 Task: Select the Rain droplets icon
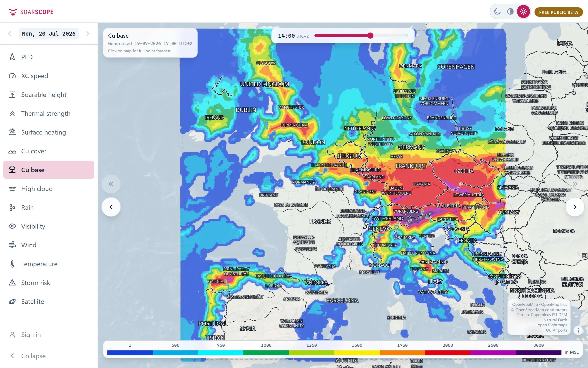pyautogui.click(x=12, y=207)
